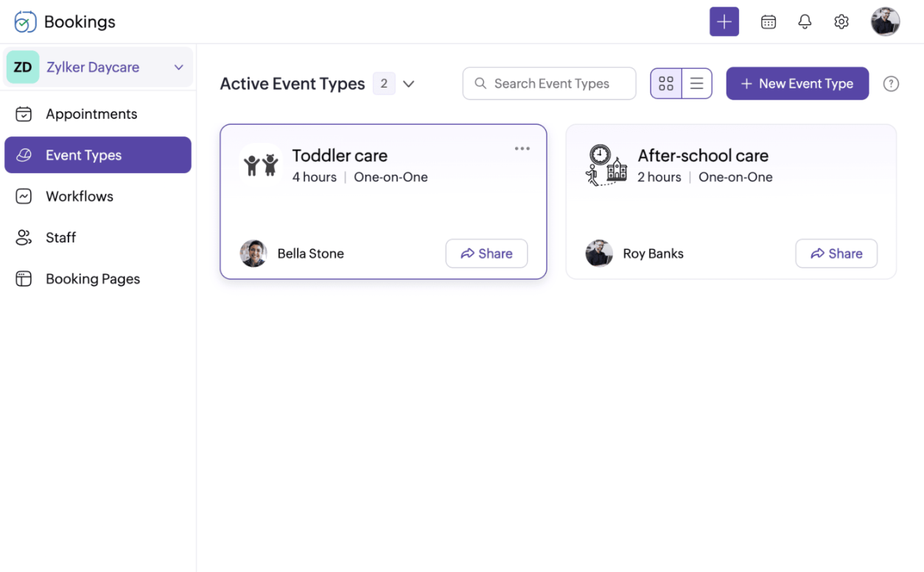The image size is (924, 572).
Task: Open the settings gear icon
Action: [841, 22]
